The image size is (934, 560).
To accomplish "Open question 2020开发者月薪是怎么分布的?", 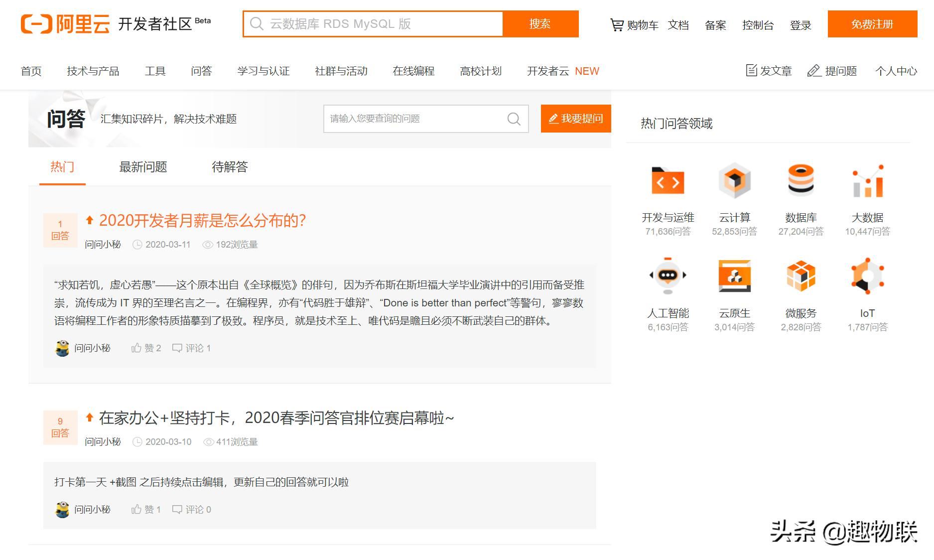I will tap(202, 220).
